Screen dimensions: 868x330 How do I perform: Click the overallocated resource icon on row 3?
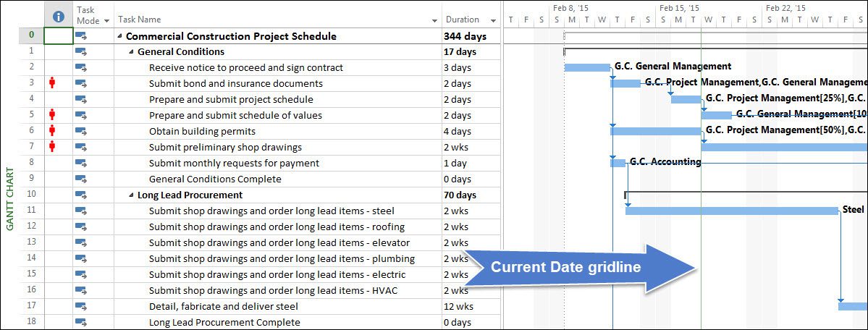(53, 84)
